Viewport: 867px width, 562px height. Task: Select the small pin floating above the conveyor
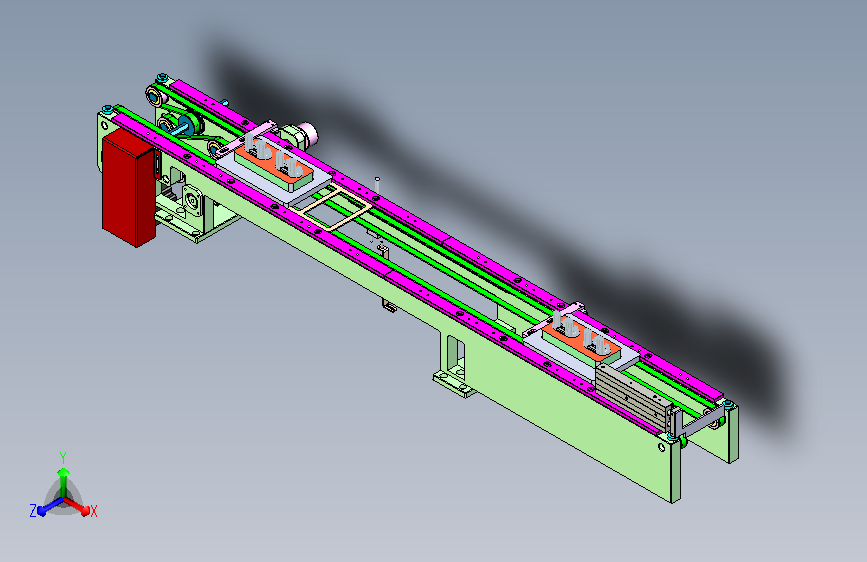[377, 185]
